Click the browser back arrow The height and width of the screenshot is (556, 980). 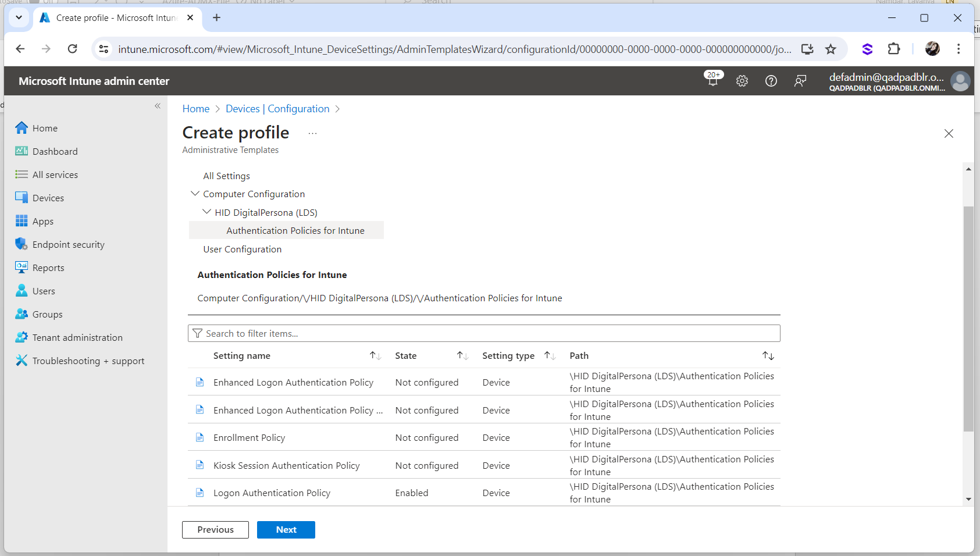(x=20, y=49)
